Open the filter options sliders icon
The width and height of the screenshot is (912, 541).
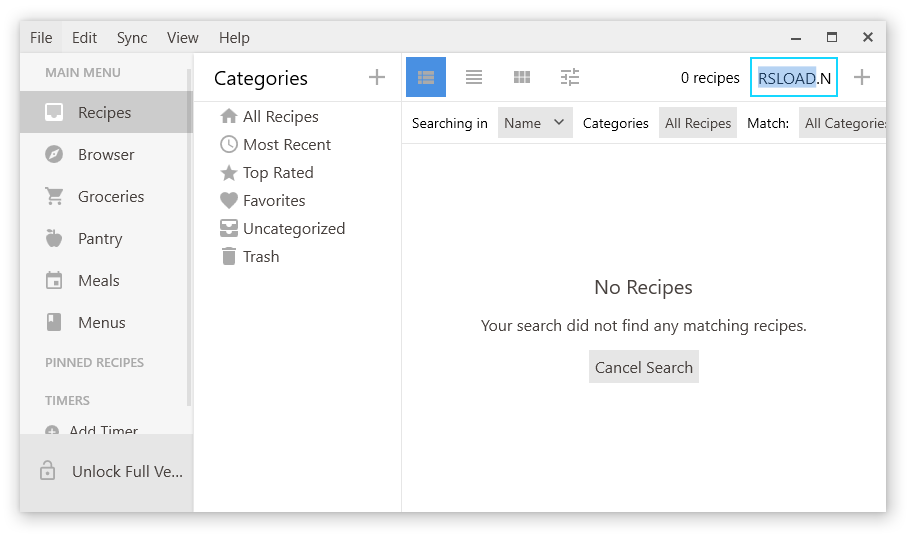click(x=570, y=77)
